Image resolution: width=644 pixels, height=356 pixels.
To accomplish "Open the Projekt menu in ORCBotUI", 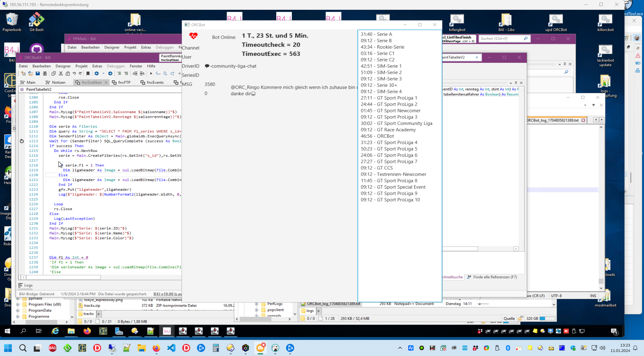I will pyautogui.click(x=81, y=66).
